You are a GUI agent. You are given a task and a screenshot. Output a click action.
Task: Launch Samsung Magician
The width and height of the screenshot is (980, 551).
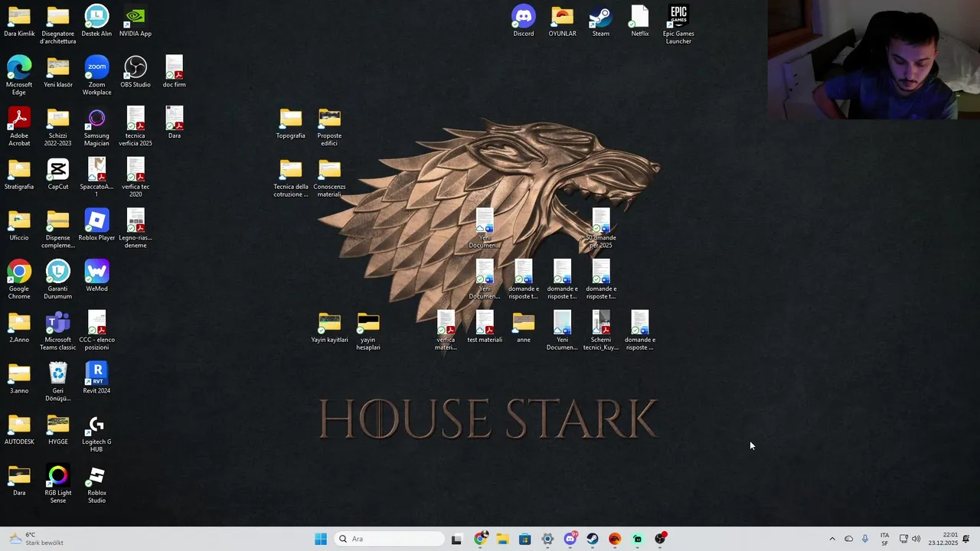[96, 126]
